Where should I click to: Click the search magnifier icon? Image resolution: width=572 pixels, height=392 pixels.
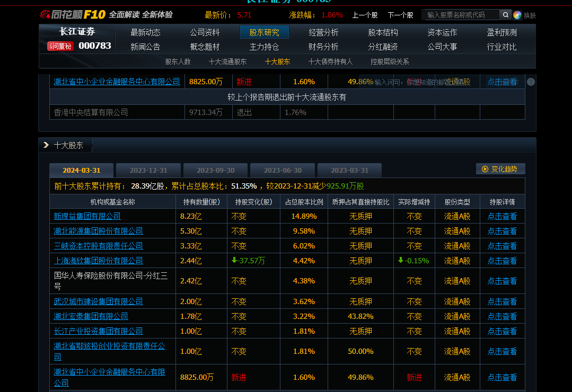point(505,15)
